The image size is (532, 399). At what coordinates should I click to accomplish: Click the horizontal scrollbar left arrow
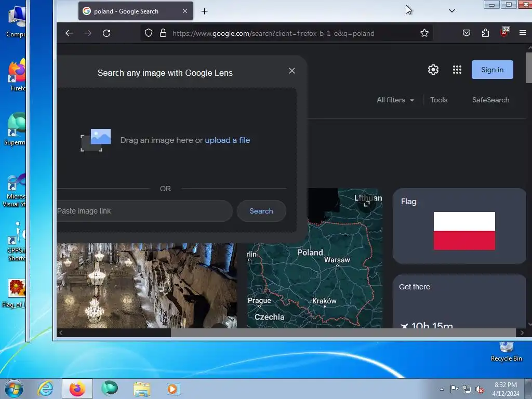pos(61,333)
